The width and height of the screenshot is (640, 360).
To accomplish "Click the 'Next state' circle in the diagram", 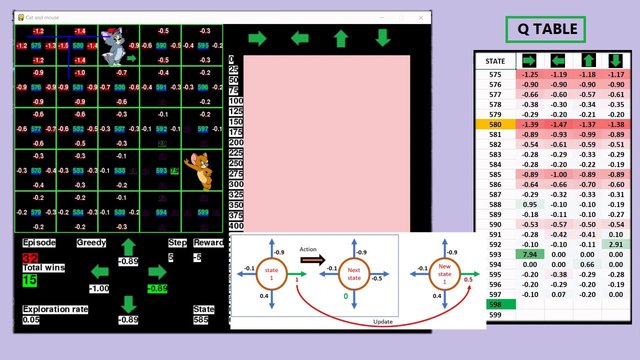I will click(354, 274).
